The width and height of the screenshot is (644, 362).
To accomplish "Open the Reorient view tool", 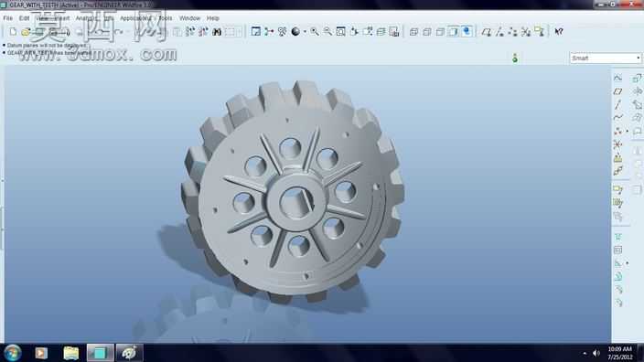I will (x=354, y=32).
